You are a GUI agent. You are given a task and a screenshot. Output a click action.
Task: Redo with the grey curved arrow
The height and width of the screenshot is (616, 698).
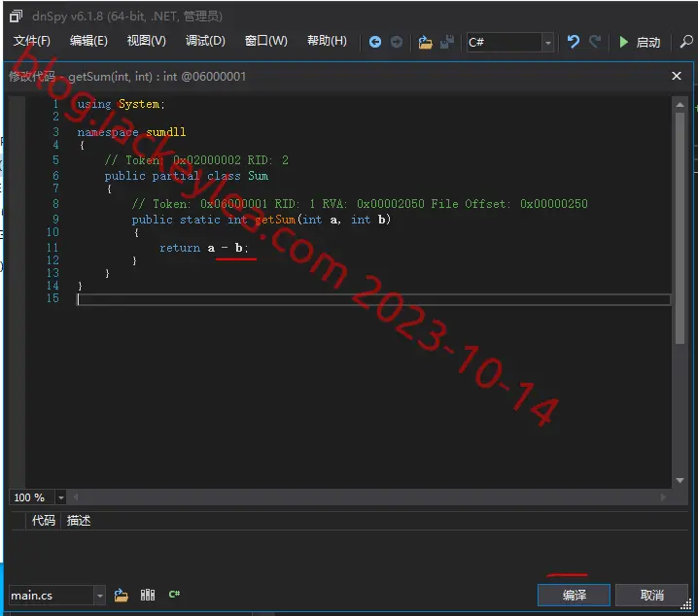tap(595, 42)
